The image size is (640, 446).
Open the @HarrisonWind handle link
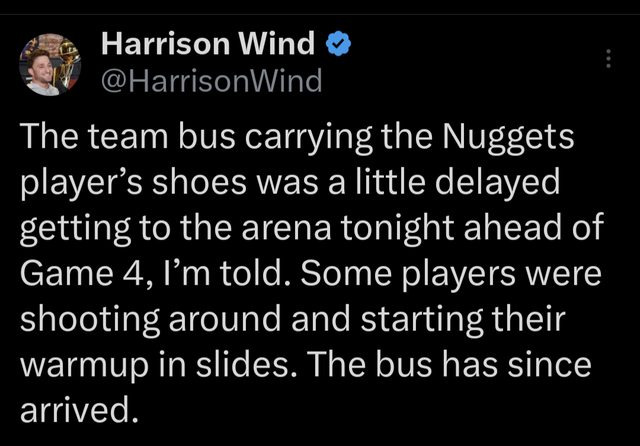click(212, 80)
